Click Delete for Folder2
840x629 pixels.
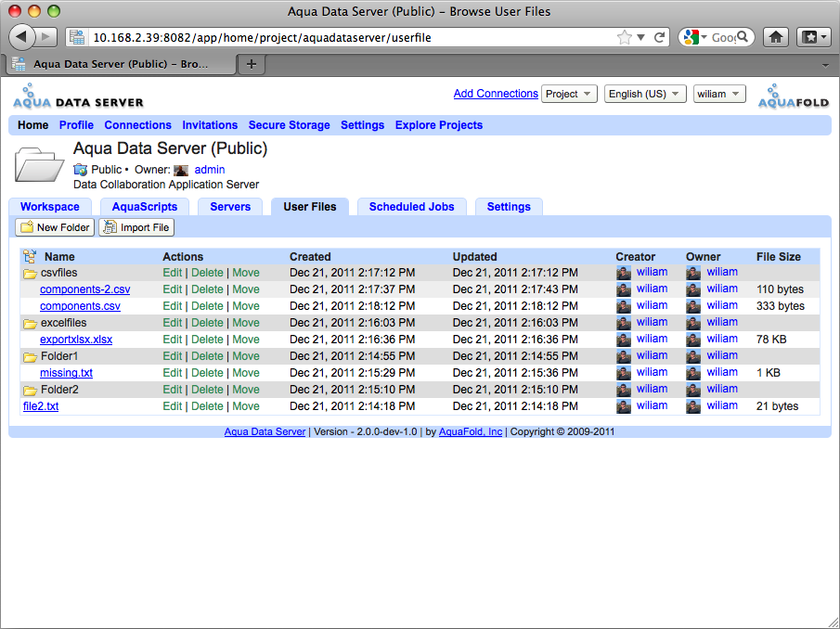[207, 390]
